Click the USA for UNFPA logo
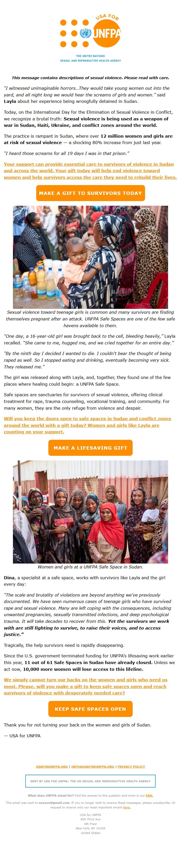The image size is (181, 868). tap(90, 38)
